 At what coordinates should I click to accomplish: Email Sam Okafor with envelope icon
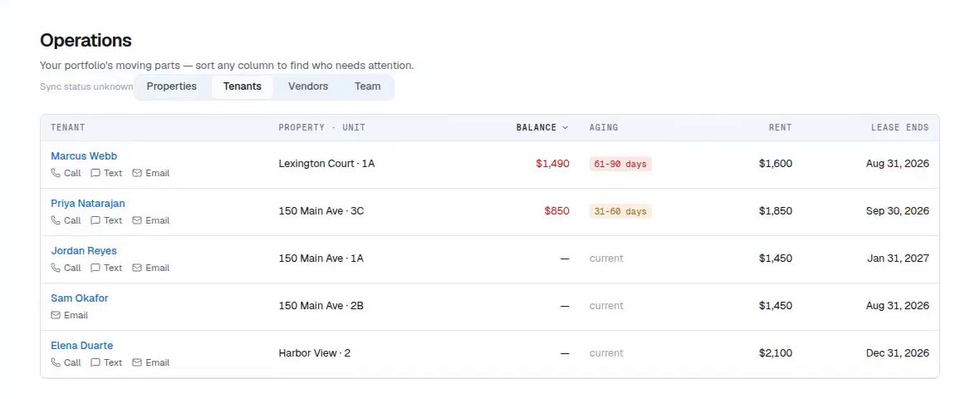[70, 316]
